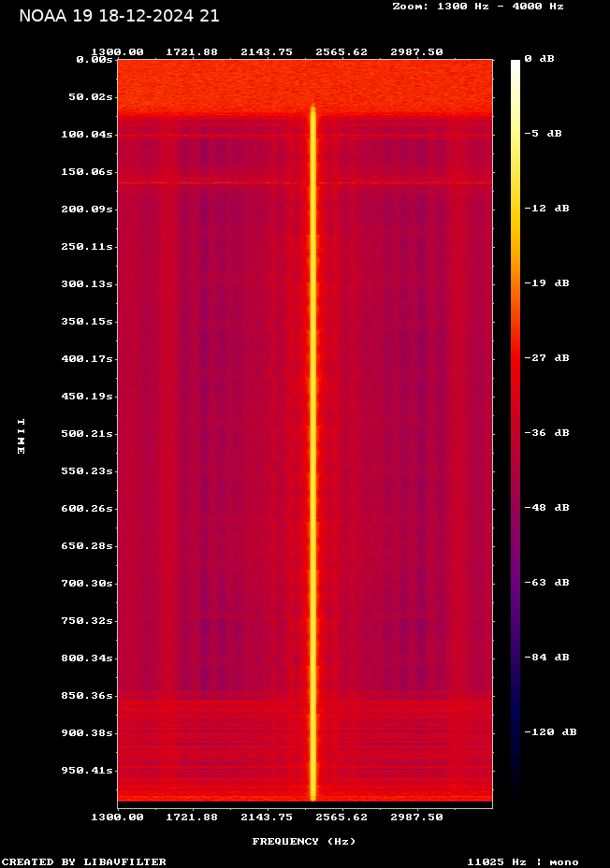The image size is (610, 868).
Task: Select the 0.00s time axis marker
Action: (94, 59)
